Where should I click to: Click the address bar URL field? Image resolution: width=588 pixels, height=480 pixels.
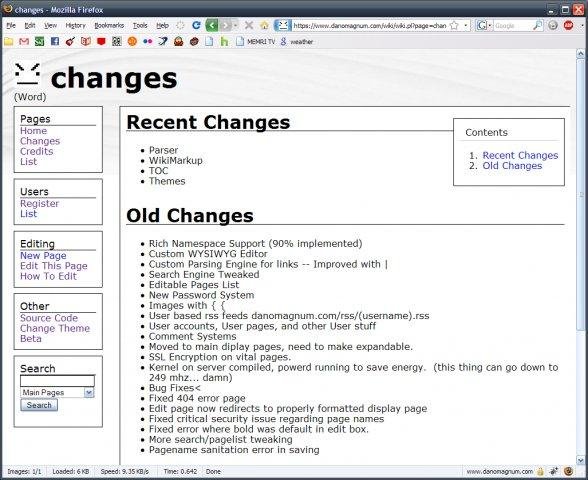coord(369,26)
